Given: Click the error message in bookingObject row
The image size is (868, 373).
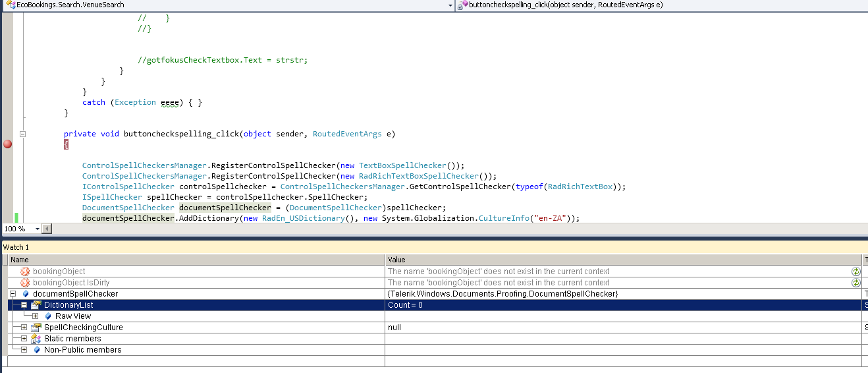Looking at the screenshot, I should coord(499,271).
